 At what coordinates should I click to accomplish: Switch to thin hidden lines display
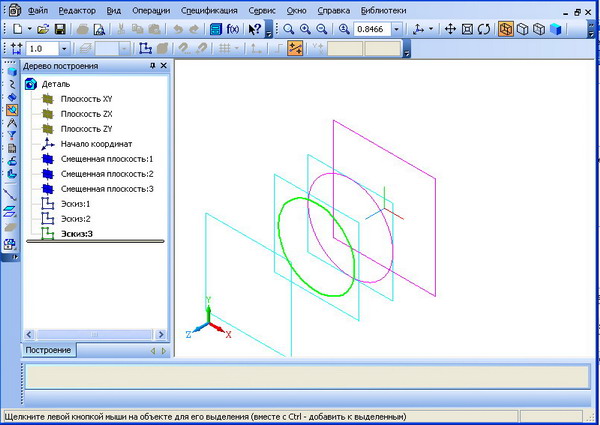tap(539, 29)
